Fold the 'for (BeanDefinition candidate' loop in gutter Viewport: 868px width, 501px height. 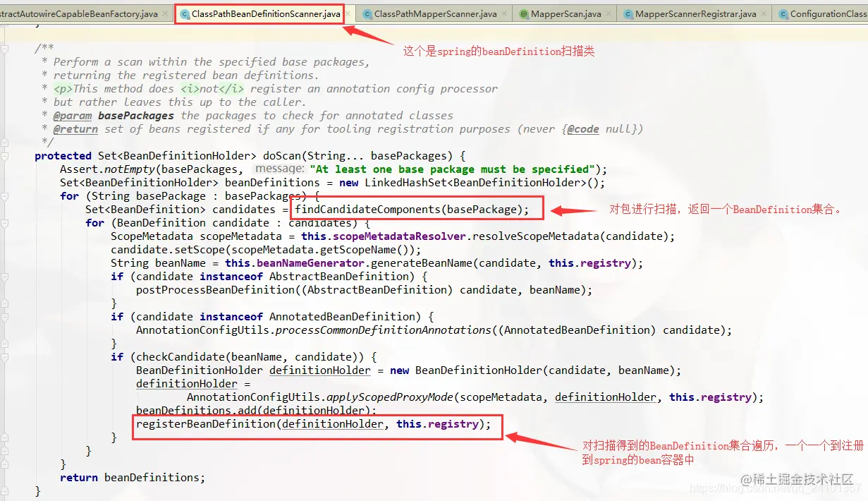[x=6, y=223]
